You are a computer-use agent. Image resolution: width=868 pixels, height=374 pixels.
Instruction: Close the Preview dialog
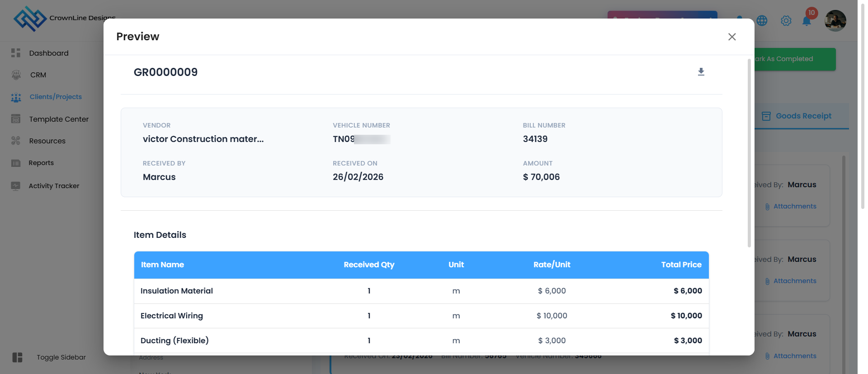pos(732,37)
